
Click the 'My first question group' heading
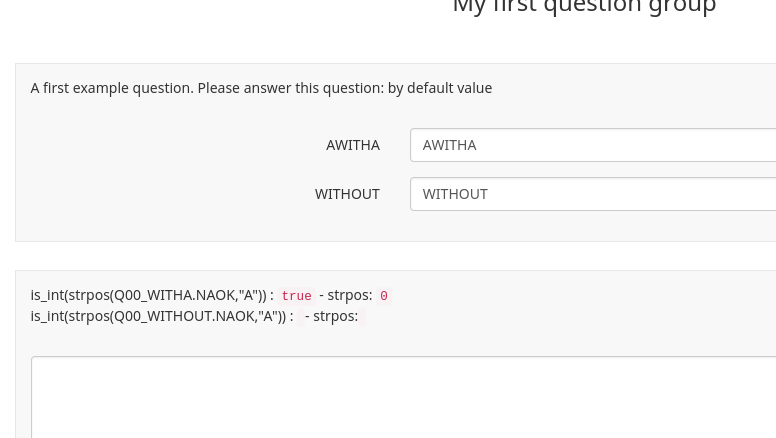[x=584, y=8]
